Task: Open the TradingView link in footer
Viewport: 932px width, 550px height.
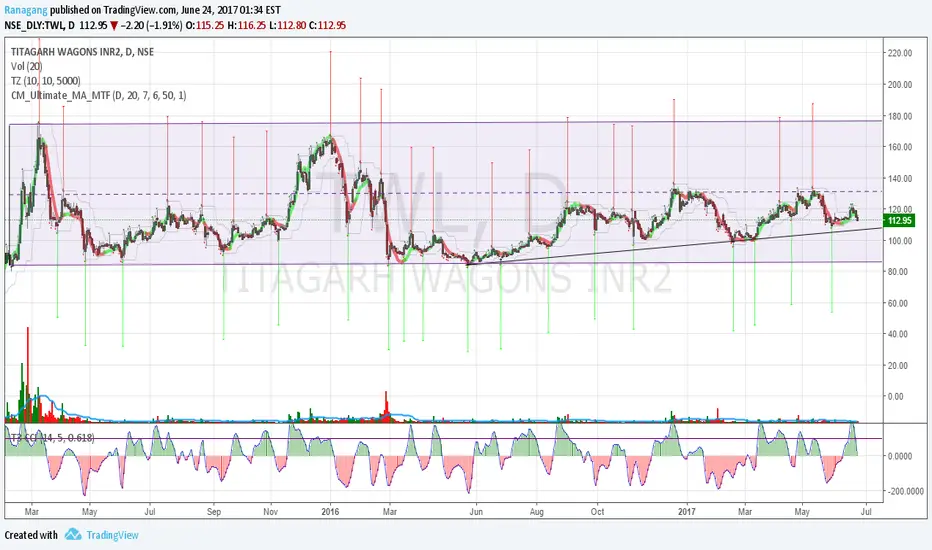Action: click(112, 535)
